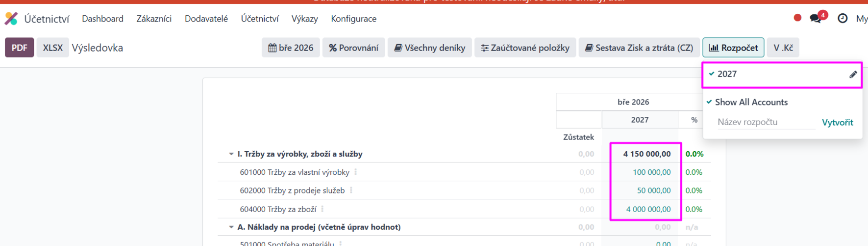
Task: Click the red recording status dot
Action: point(797,18)
